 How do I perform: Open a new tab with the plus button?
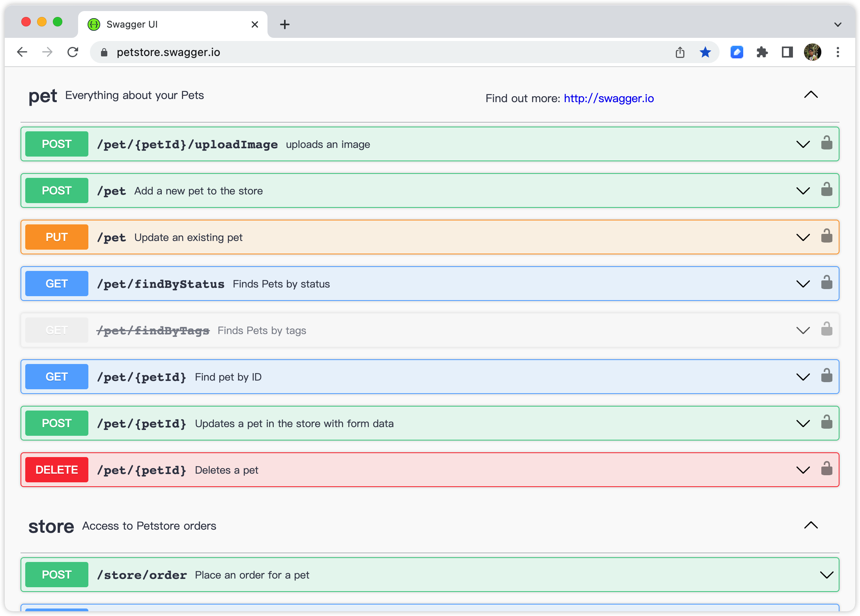(x=284, y=24)
